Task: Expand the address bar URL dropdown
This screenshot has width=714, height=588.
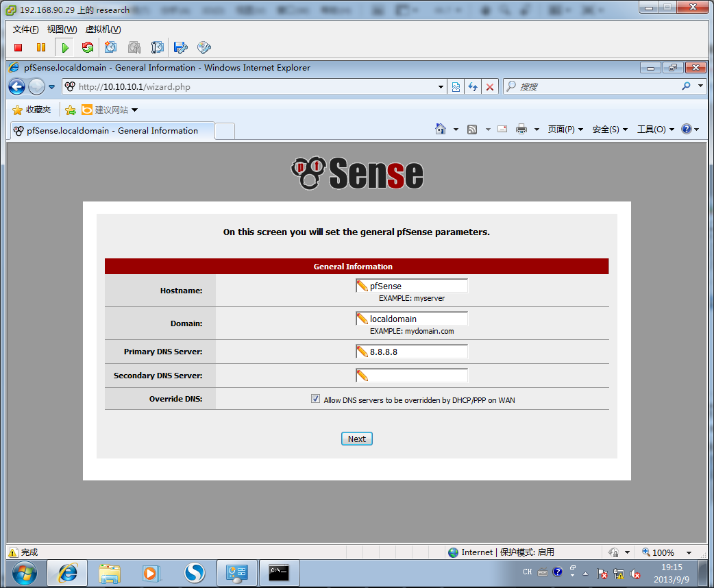Action: [x=441, y=87]
